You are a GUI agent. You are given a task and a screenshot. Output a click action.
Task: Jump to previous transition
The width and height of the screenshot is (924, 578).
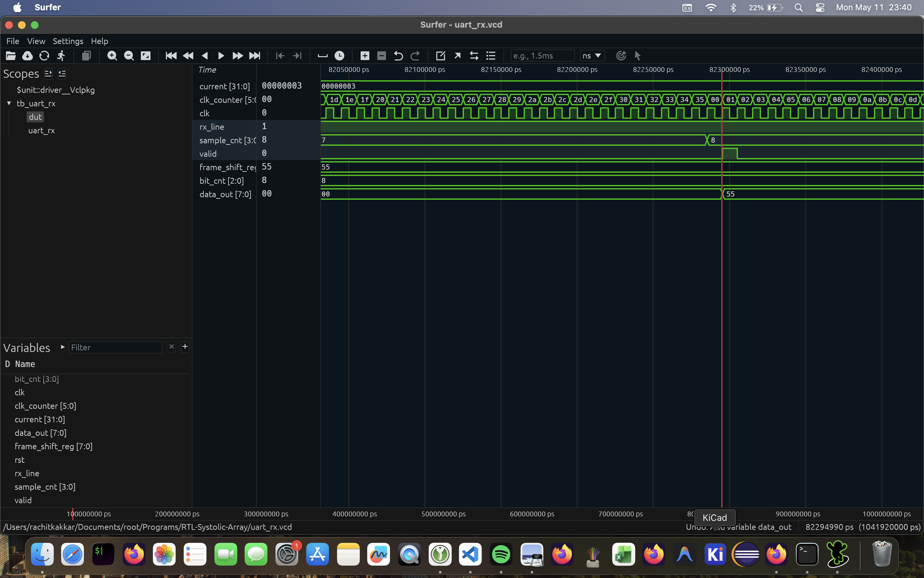point(280,56)
